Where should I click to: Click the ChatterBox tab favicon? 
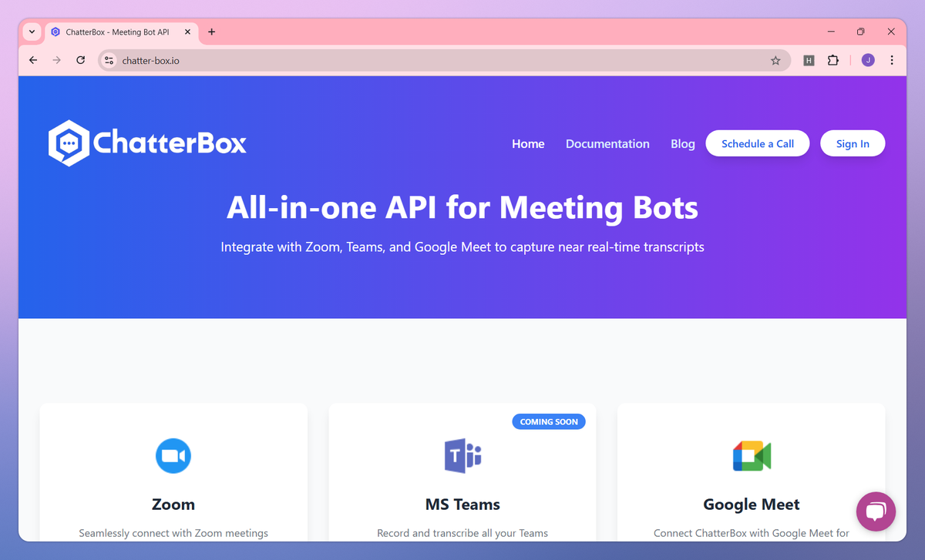(55, 32)
